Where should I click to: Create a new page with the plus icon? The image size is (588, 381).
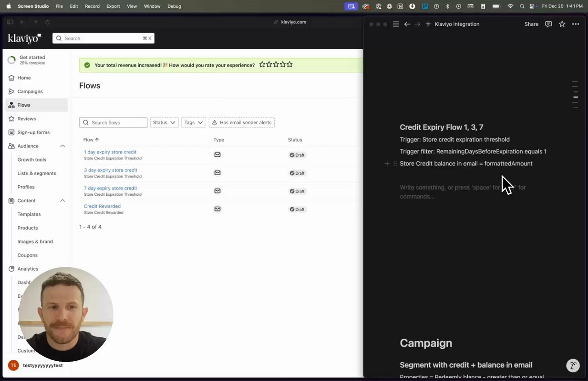(x=428, y=24)
